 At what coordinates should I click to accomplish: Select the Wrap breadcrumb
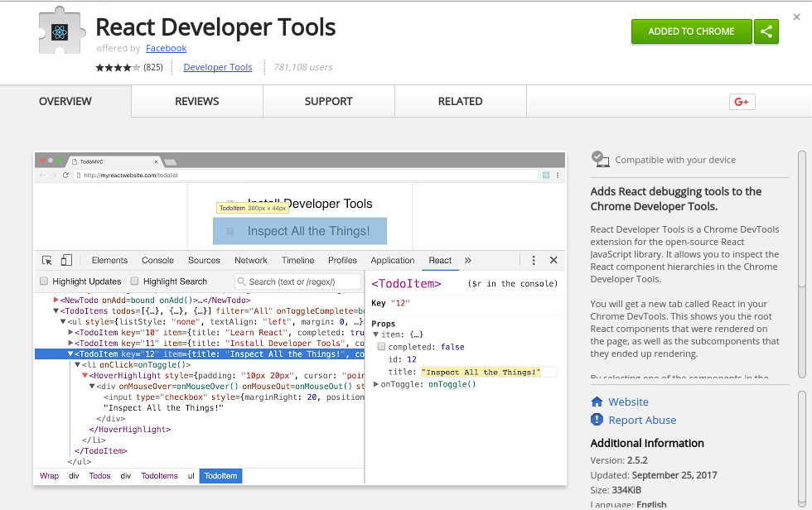49,476
